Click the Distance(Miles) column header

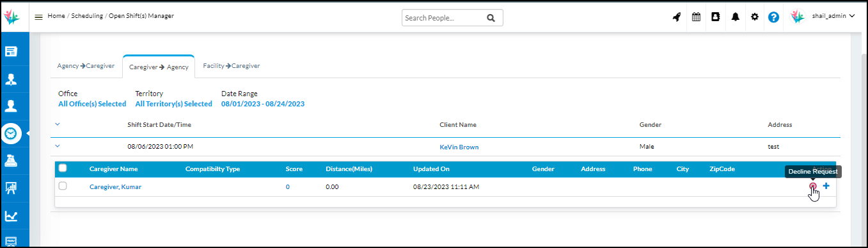pyautogui.click(x=349, y=169)
